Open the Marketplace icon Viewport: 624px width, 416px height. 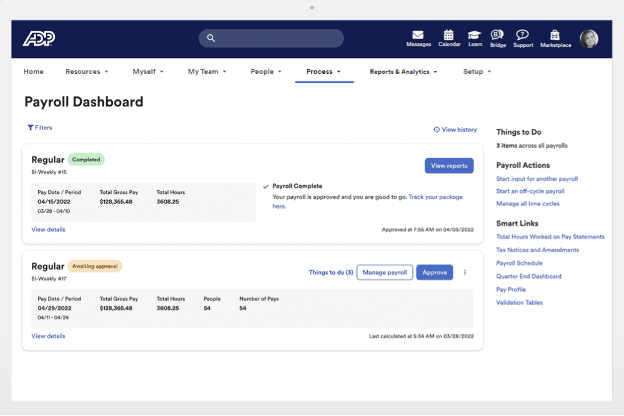coord(555,35)
